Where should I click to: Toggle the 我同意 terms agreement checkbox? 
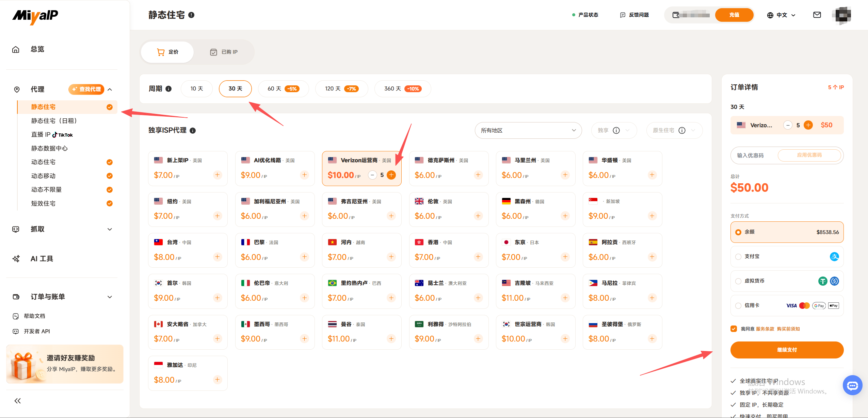tap(734, 329)
